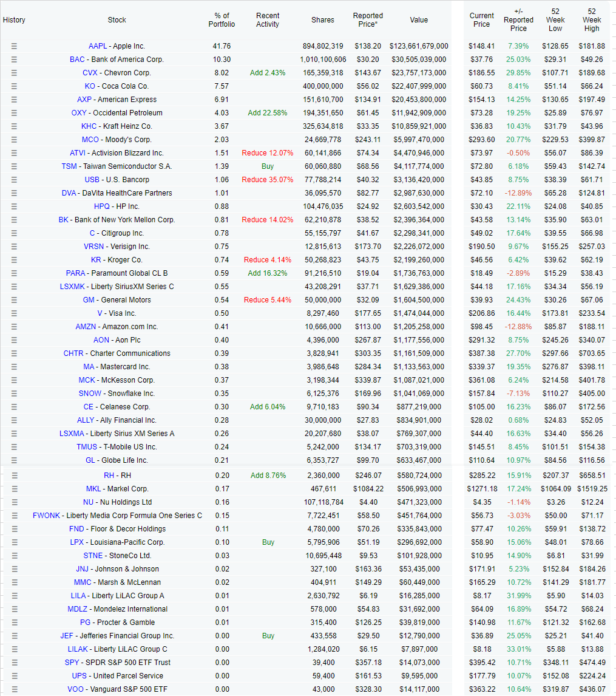Select 'Add 22.58%' activity for OXY

coord(268,113)
